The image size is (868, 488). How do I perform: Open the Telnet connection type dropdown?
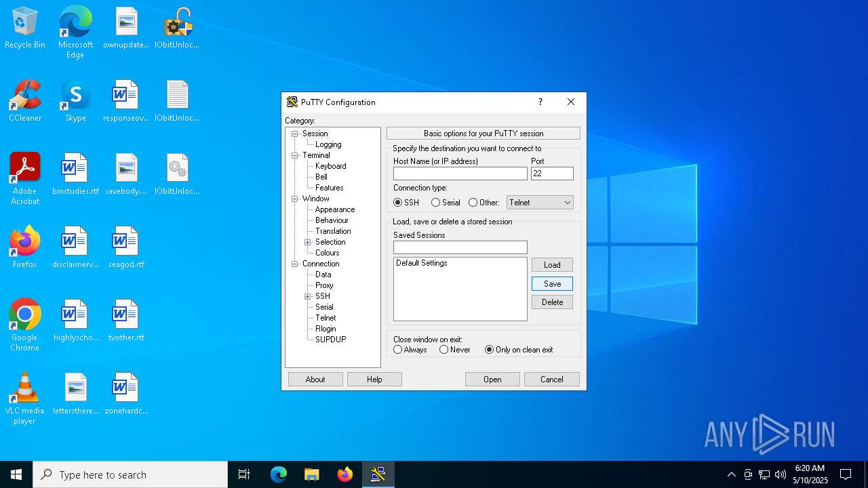[540, 203]
